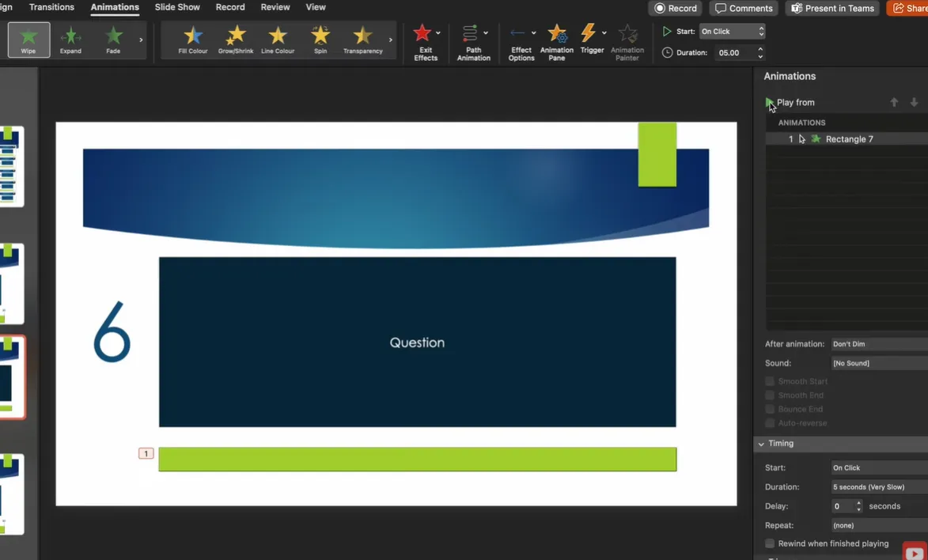This screenshot has width=928, height=560.
Task: Apply the Fade entrance effect
Action: [x=113, y=40]
